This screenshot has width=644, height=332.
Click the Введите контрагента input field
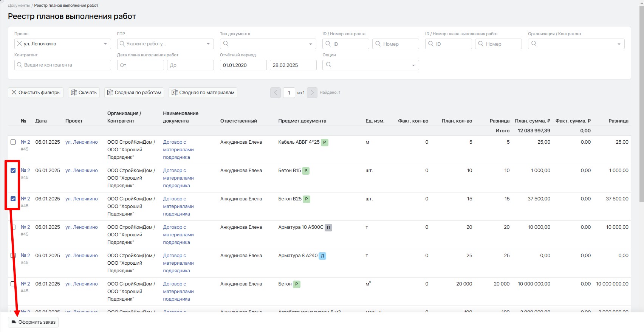click(x=63, y=65)
